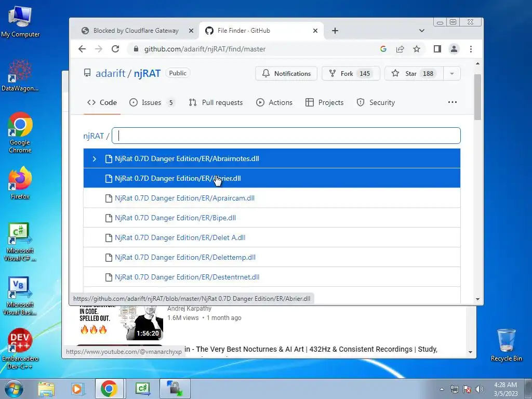Open a new tab with plus button
This screenshot has width=532, height=399.
[335, 31]
